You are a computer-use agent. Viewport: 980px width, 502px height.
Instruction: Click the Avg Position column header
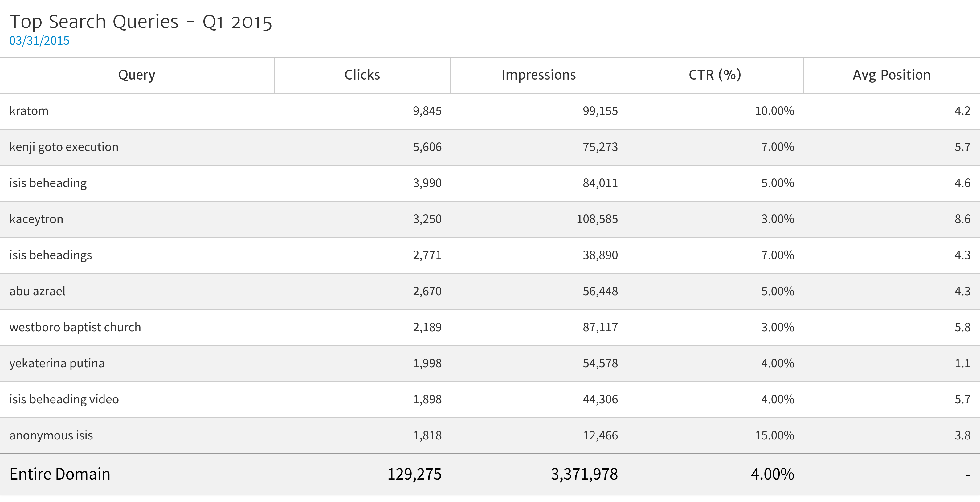pos(891,75)
